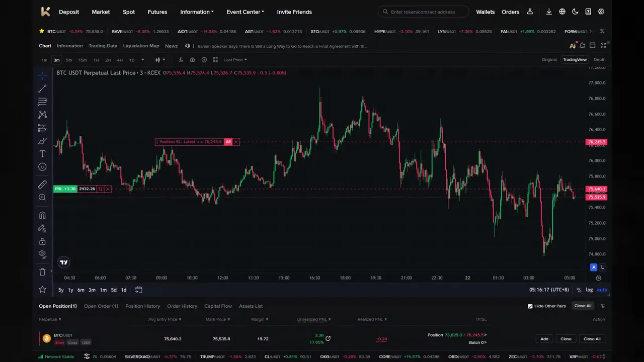This screenshot has height=362, width=644.
Task: Sort by Unrealized PNL column
Action: [x=313, y=319]
